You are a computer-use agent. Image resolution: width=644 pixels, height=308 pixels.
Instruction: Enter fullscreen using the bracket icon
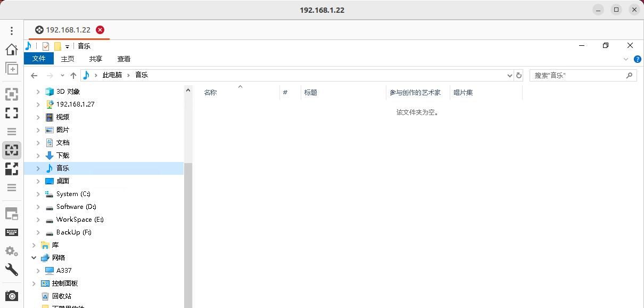12,113
